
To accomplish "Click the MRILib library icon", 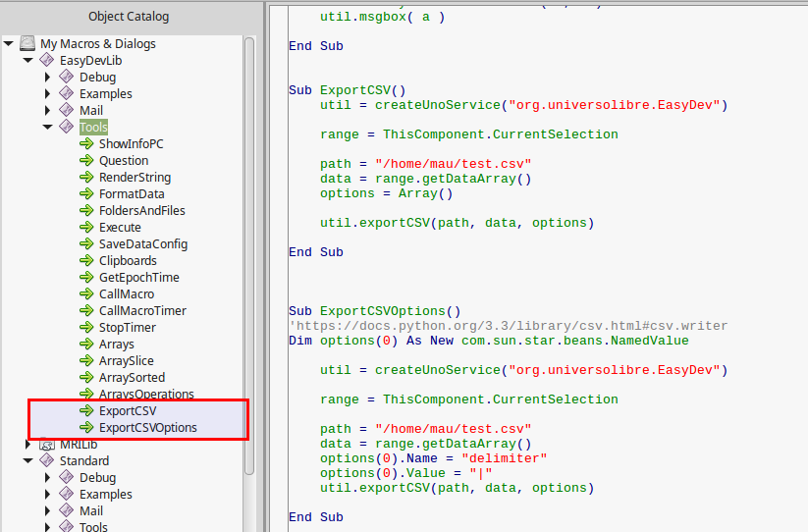I will tap(46, 445).
